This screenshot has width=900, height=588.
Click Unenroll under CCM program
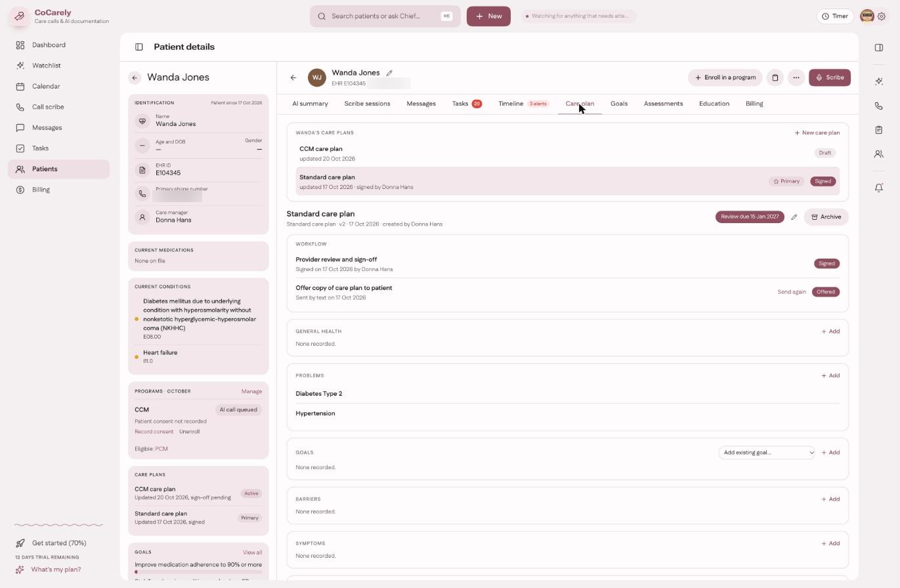(x=189, y=432)
